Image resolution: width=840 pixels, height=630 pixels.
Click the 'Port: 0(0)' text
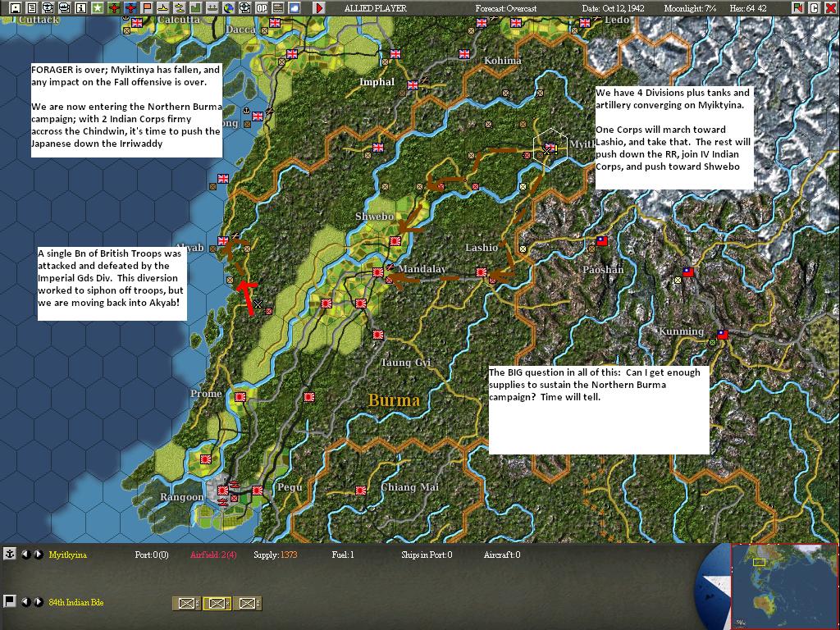(x=152, y=555)
